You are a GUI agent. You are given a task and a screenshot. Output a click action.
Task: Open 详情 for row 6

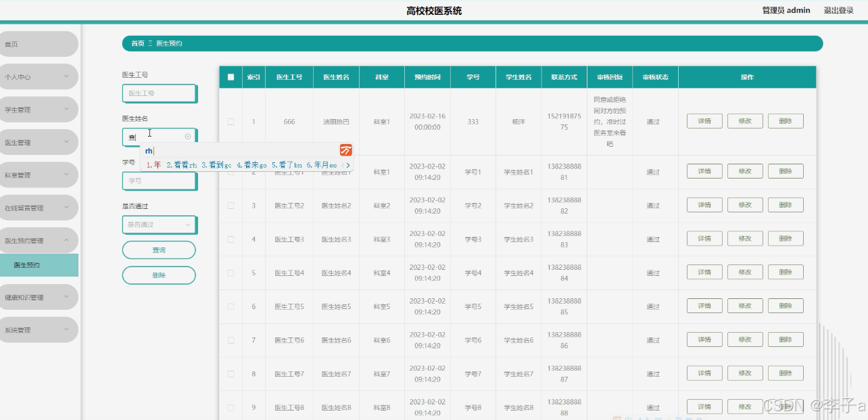[x=704, y=306]
